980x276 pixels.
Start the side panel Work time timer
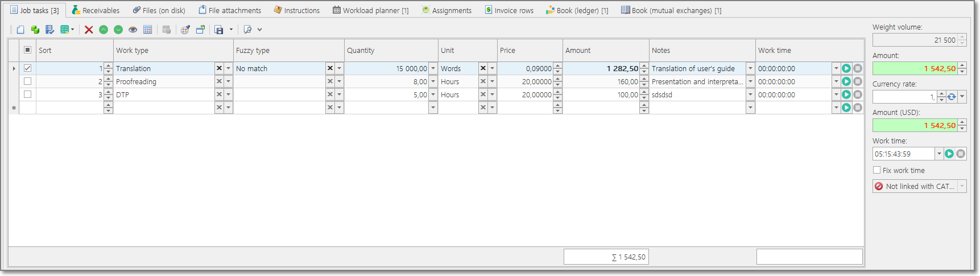949,154
